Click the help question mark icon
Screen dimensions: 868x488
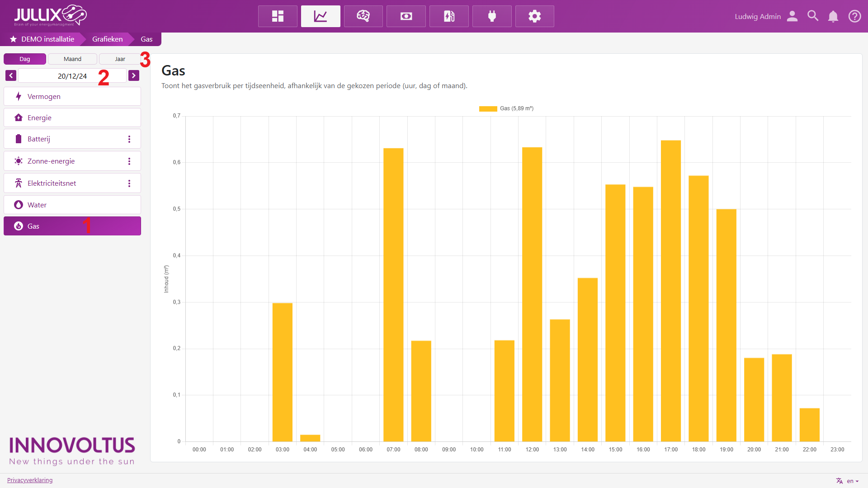tap(854, 16)
